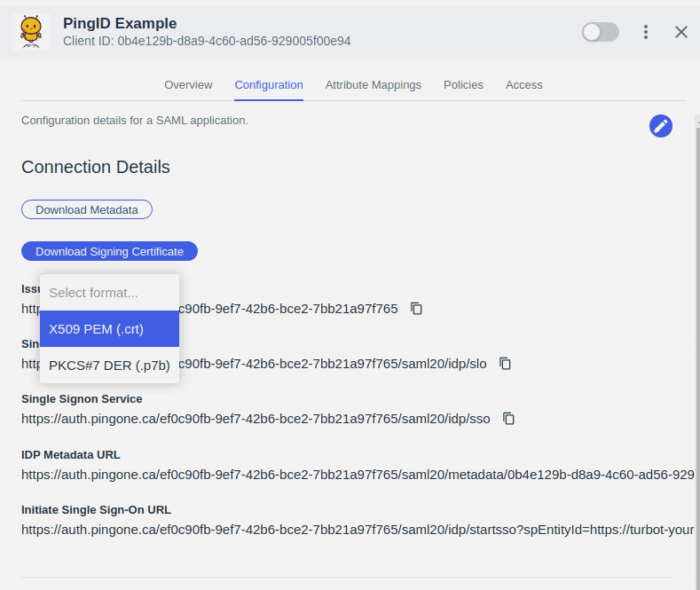Click the IDP Metadata URL label
Screen dimensions: 700x590
[71, 455]
